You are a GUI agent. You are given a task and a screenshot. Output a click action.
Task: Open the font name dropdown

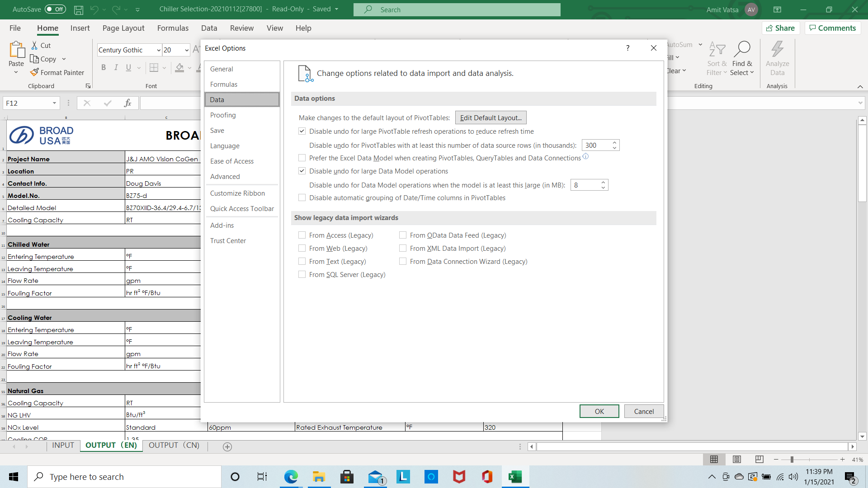point(158,50)
